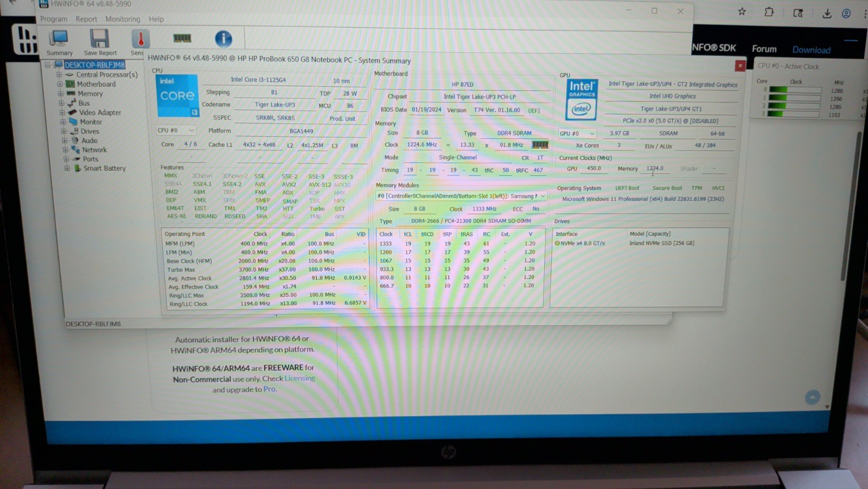Click the TPM status label
The image size is (868, 489).
697,188
